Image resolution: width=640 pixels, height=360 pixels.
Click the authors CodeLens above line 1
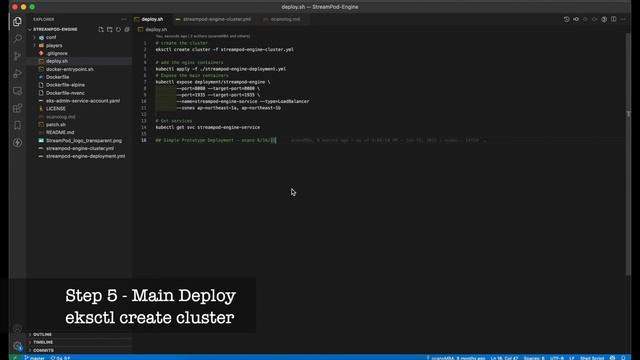pyautogui.click(x=203, y=36)
